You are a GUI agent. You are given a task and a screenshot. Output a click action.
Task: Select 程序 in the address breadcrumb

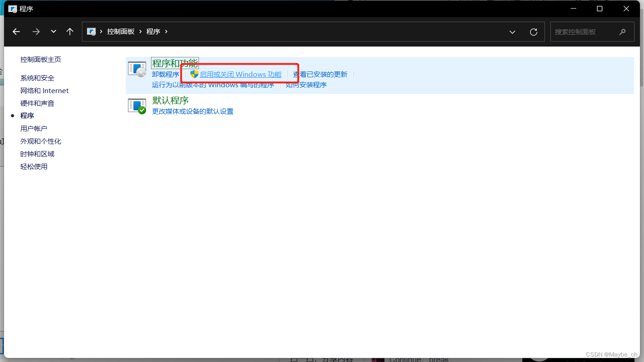[153, 32]
